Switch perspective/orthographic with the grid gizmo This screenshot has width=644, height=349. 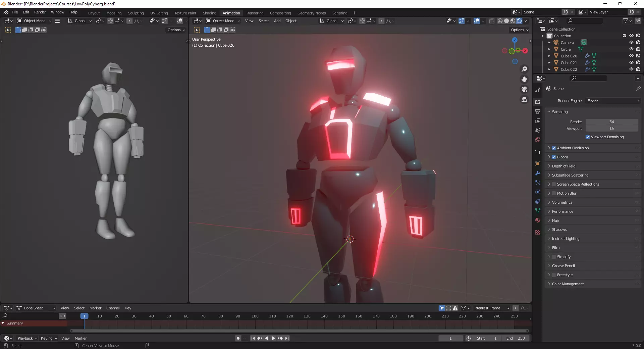[x=524, y=100]
